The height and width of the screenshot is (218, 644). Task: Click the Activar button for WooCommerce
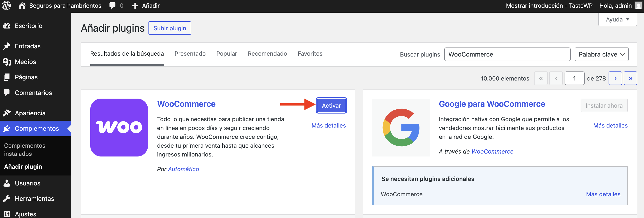pos(331,105)
